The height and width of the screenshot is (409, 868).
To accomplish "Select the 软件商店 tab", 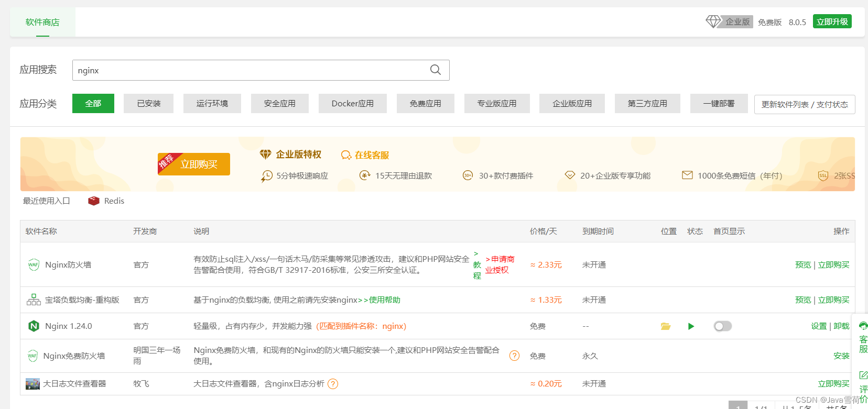I will click(x=42, y=22).
